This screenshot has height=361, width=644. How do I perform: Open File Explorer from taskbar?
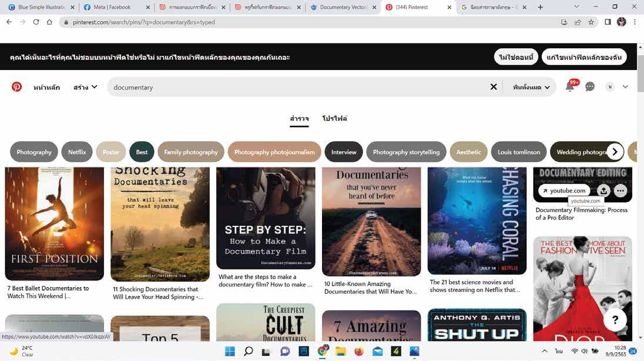click(x=340, y=351)
